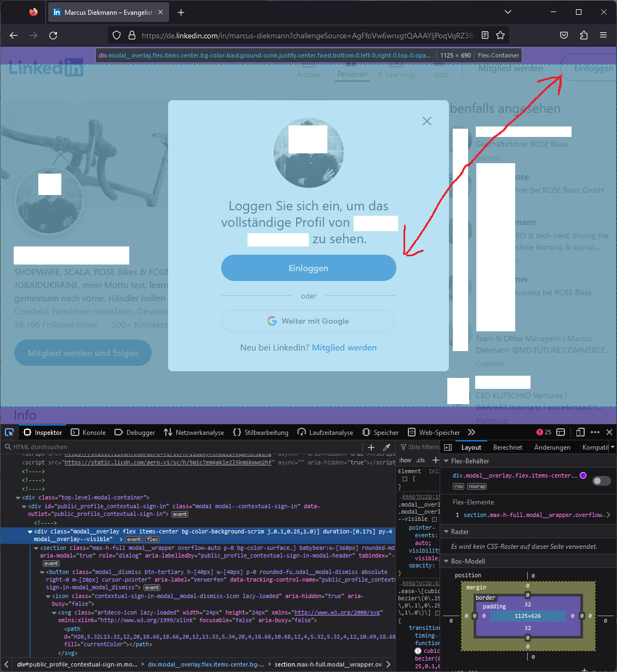
Task: Click the tracking protection shield in the address bar
Action: coord(116,35)
